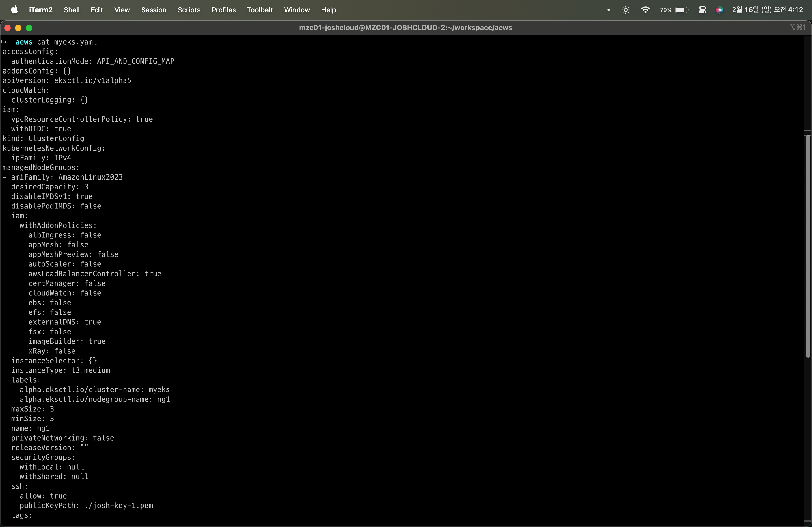Viewport: 812px width, 527px height.
Task: Open the View menu
Action: point(122,10)
